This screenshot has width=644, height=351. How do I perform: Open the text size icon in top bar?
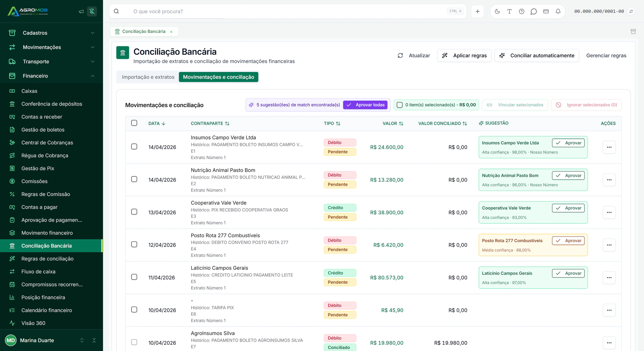point(509,11)
